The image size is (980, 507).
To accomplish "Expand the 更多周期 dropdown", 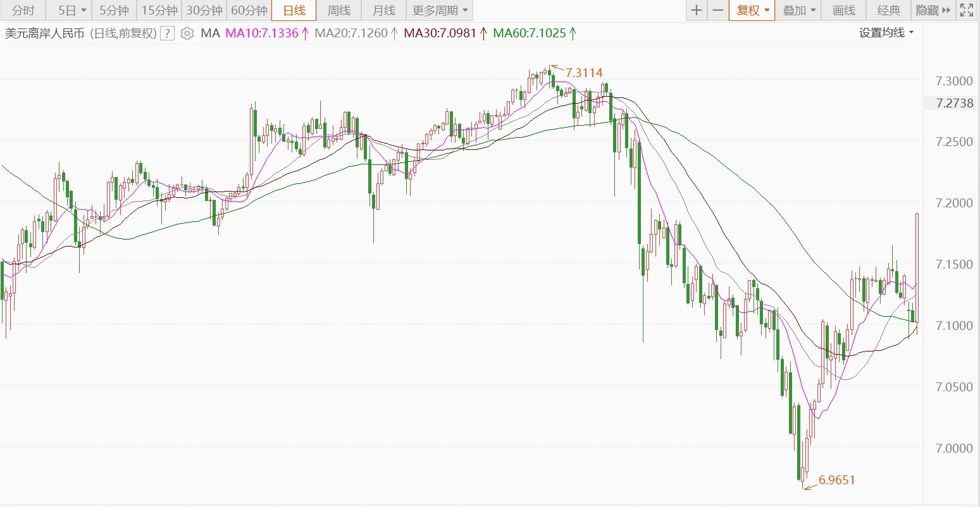I will 440,10.
